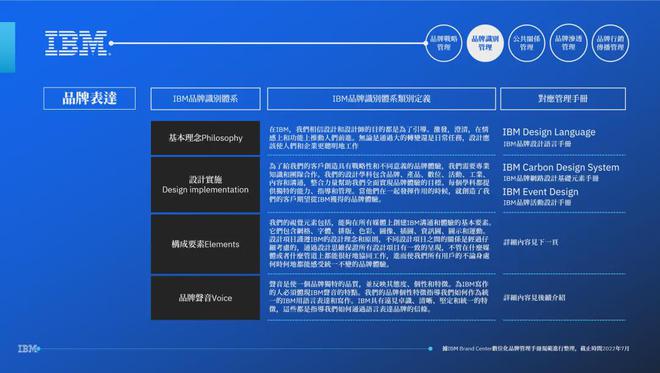Viewport: 660px width, 373px height.
Task: Click the Philosophy description paragraph starting 在IBM
Action: tap(379, 138)
